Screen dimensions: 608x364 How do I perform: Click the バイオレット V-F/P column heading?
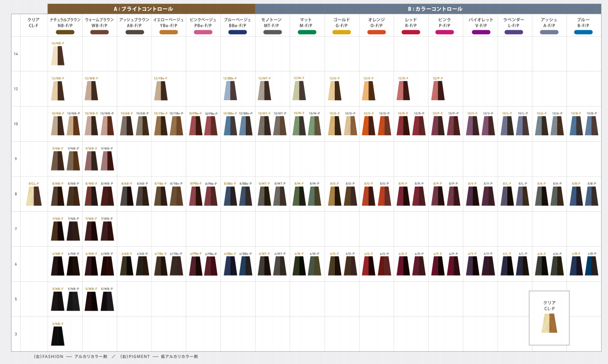(x=480, y=22)
